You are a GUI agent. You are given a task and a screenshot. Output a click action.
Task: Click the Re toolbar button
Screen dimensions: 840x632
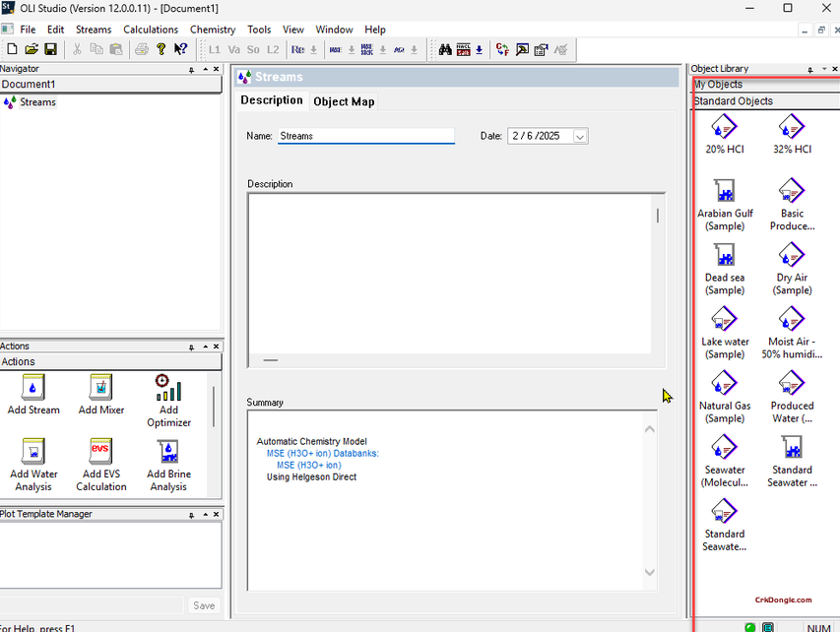(x=297, y=49)
